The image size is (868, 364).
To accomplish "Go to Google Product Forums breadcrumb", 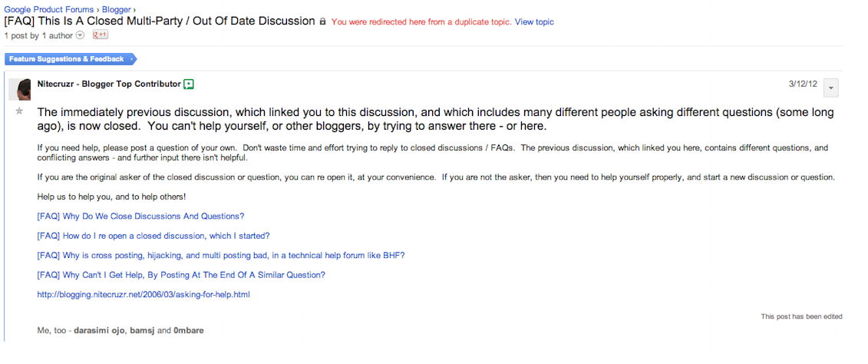I will (50, 8).
